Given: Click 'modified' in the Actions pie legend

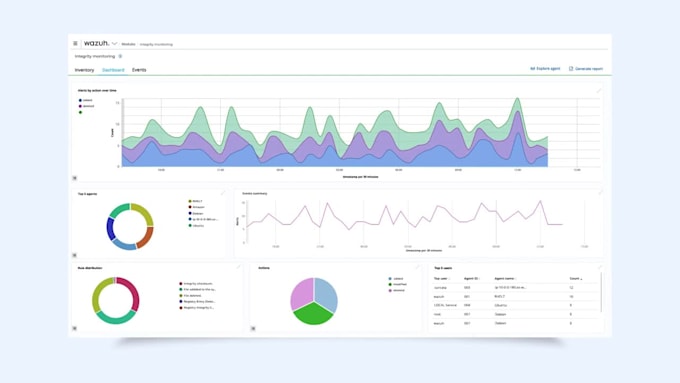Looking at the screenshot, I should (x=398, y=284).
